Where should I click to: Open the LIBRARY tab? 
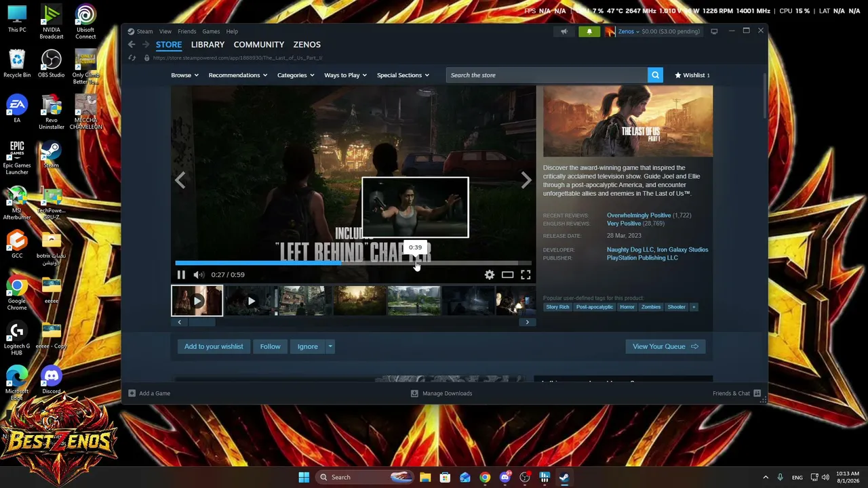(208, 45)
